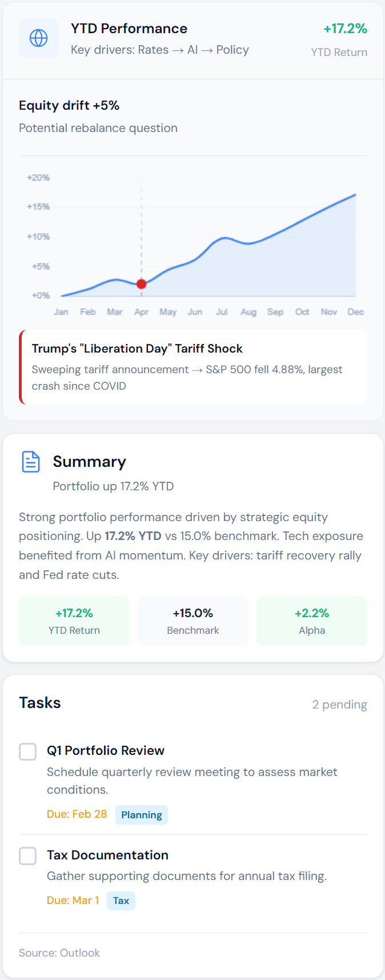Viewport: 385px width, 980px height.
Task: Click the +17.2% YTD Return stat chip
Action: tap(74, 621)
